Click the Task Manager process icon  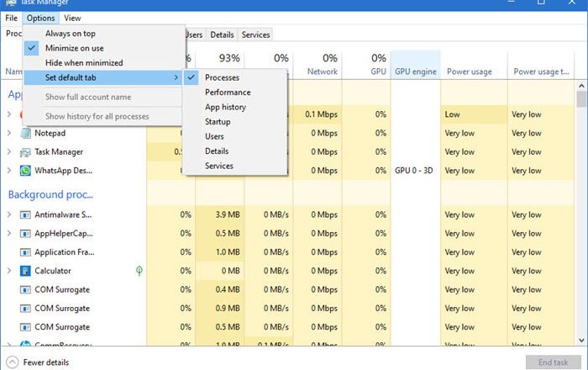click(25, 152)
